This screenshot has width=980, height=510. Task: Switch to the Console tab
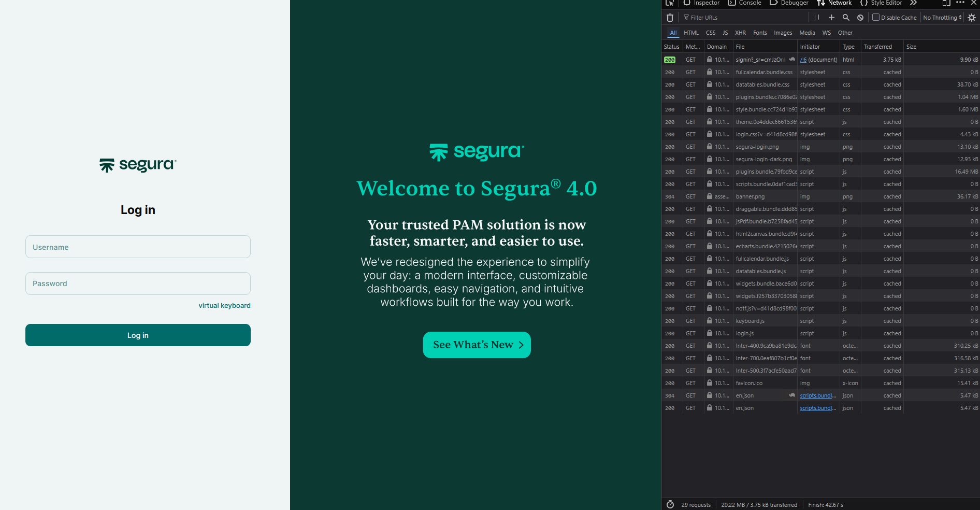745,3
